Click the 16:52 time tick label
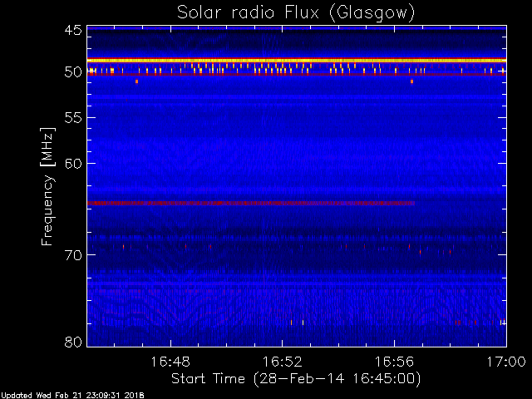Screen dimensions: 532x399 (x=283, y=362)
